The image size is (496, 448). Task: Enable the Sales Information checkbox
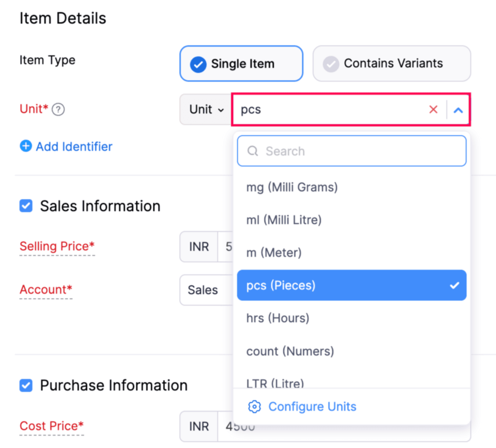pyautogui.click(x=26, y=206)
